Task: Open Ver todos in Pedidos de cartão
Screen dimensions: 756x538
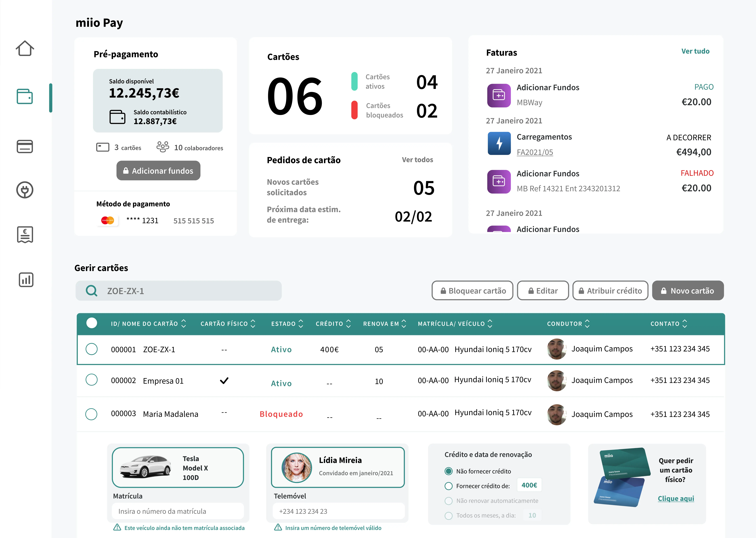Action: [417, 160]
